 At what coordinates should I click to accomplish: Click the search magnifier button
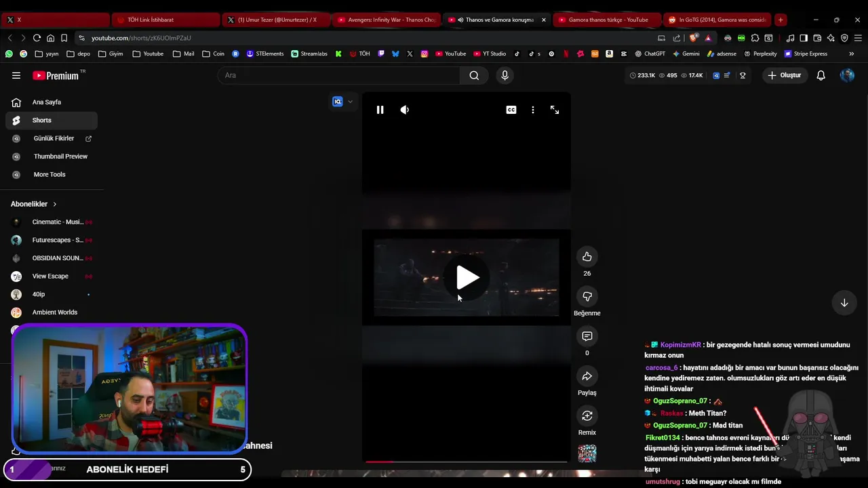point(474,75)
